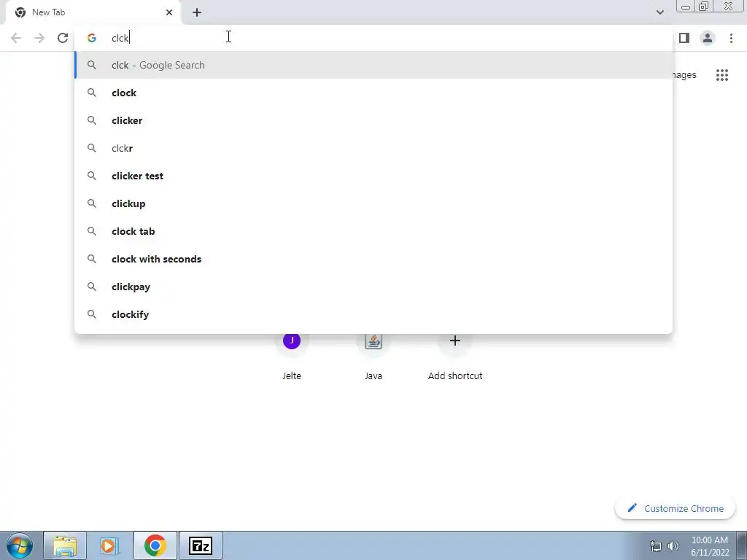Select the 'clock' suggestion

click(373, 93)
